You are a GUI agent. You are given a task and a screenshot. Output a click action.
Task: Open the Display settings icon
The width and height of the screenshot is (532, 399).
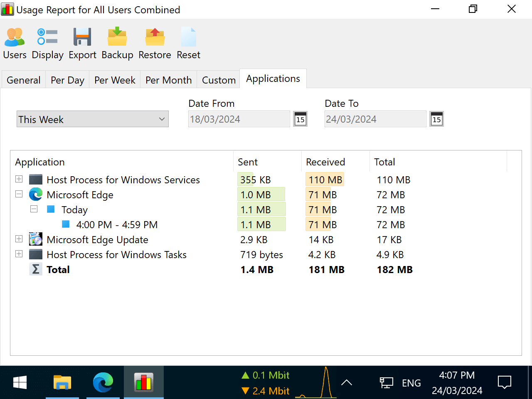click(x=47, y=37)
